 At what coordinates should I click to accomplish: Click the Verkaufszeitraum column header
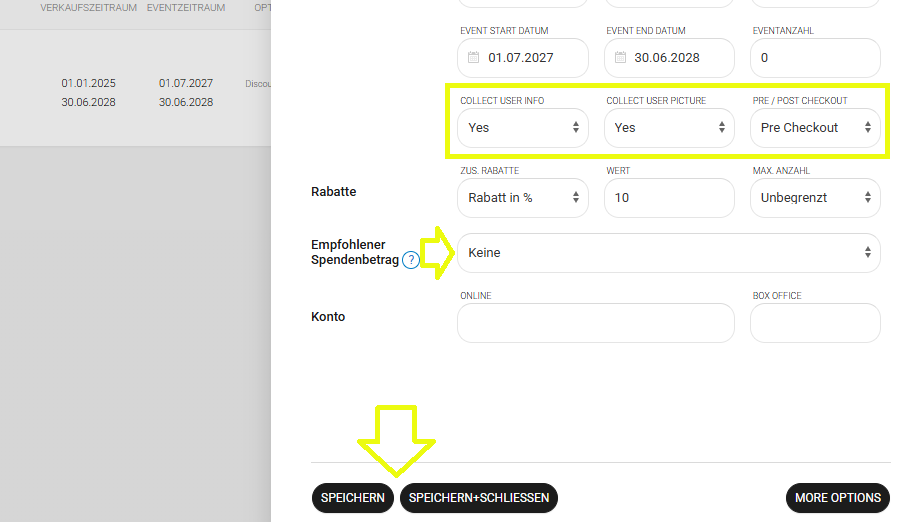[88, 8]
